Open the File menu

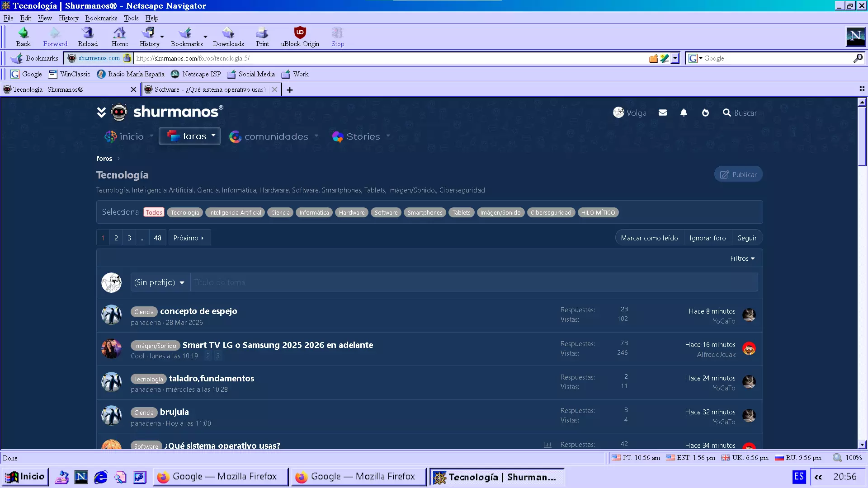(8, 18)
